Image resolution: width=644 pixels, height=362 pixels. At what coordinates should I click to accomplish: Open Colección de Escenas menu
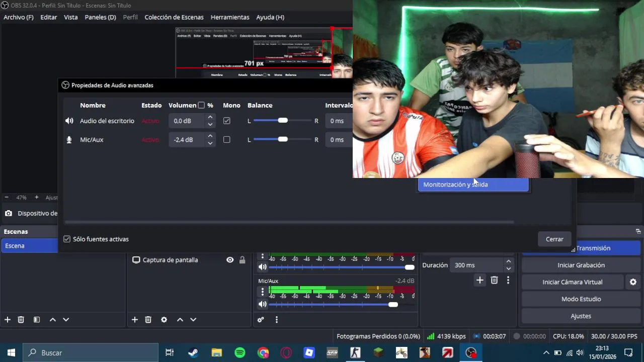pos(174,17)
